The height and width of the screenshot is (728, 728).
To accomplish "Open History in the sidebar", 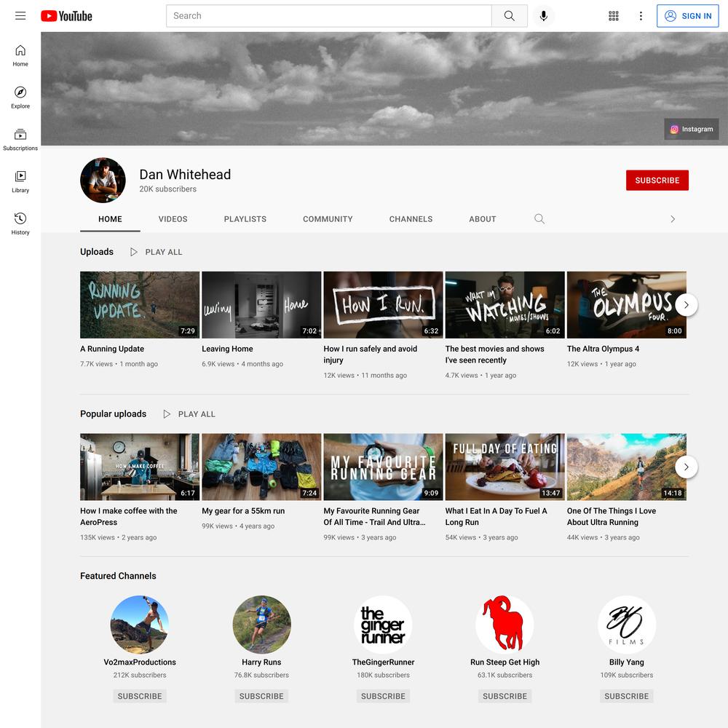I will 20,224.
